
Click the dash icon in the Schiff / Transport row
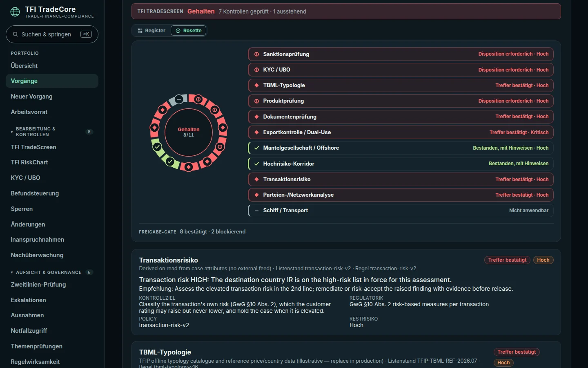pos(256,211)
